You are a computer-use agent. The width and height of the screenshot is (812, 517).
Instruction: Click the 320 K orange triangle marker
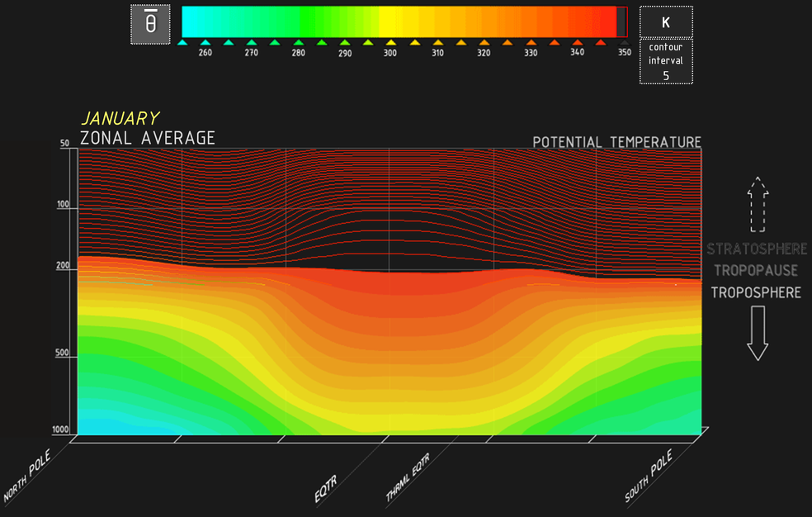[484, 41]
